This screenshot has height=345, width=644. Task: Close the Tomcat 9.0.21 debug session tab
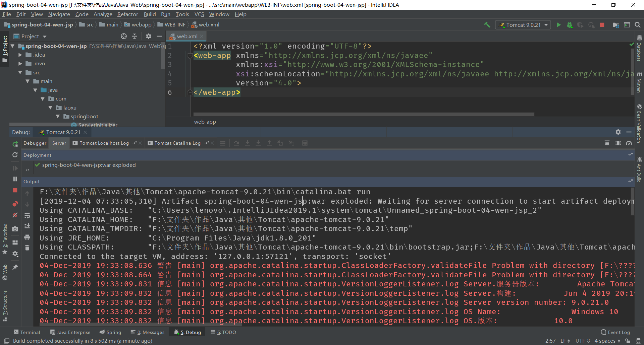point(85,132)
